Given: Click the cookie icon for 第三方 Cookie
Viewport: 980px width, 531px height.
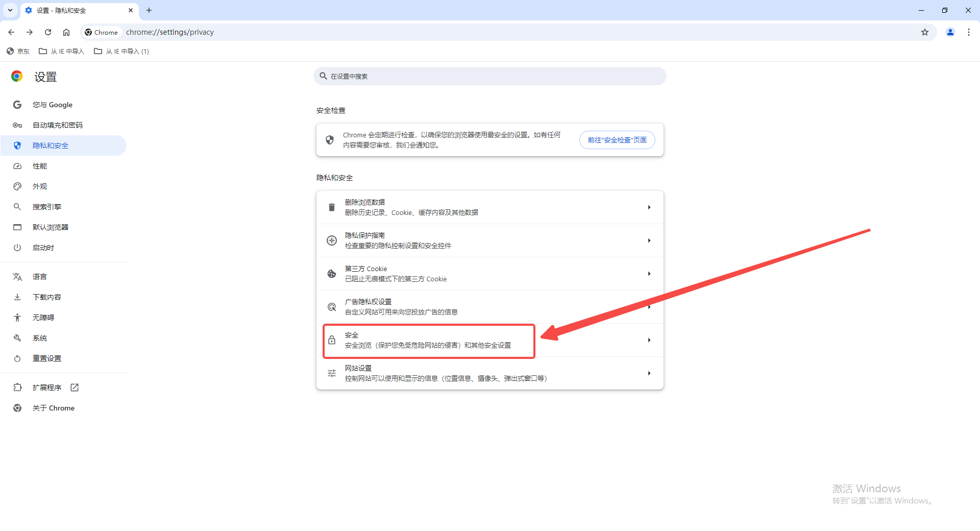Looking at the screenshot, I should pyautogui.click(x=332, y=274).
